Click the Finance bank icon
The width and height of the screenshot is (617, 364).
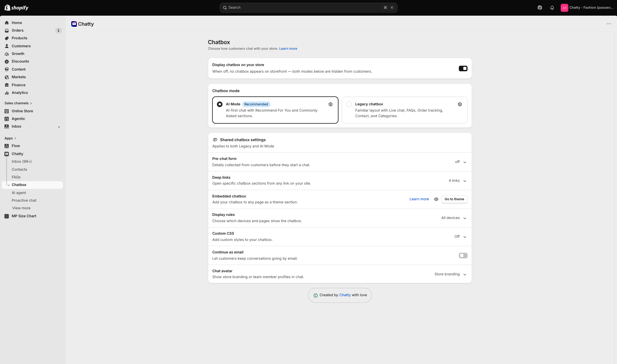pos(7,85)
